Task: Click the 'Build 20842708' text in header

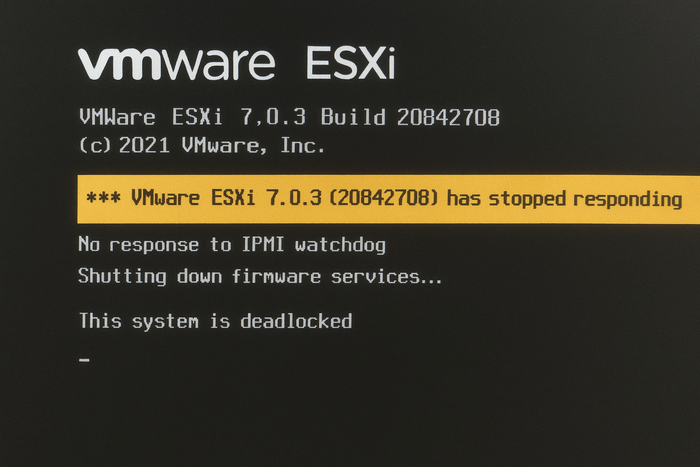Action: point(410,117)
